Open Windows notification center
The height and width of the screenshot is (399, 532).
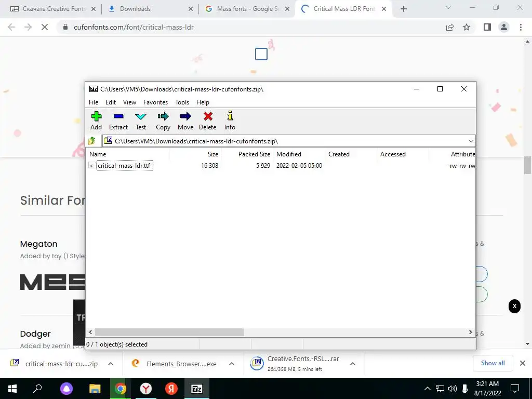pos(515,389)
